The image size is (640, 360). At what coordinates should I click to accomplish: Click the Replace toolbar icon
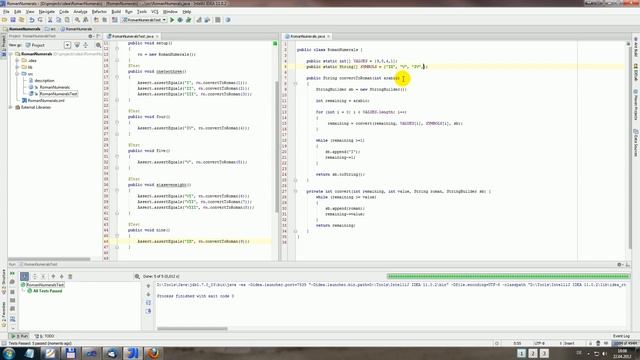tap(86, 20)
